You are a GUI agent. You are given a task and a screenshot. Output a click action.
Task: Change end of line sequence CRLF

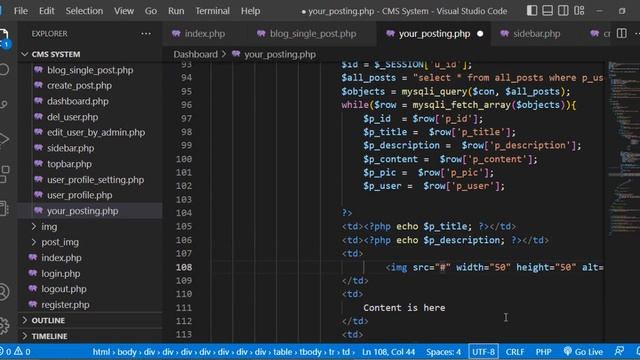(x=515, y=351)
